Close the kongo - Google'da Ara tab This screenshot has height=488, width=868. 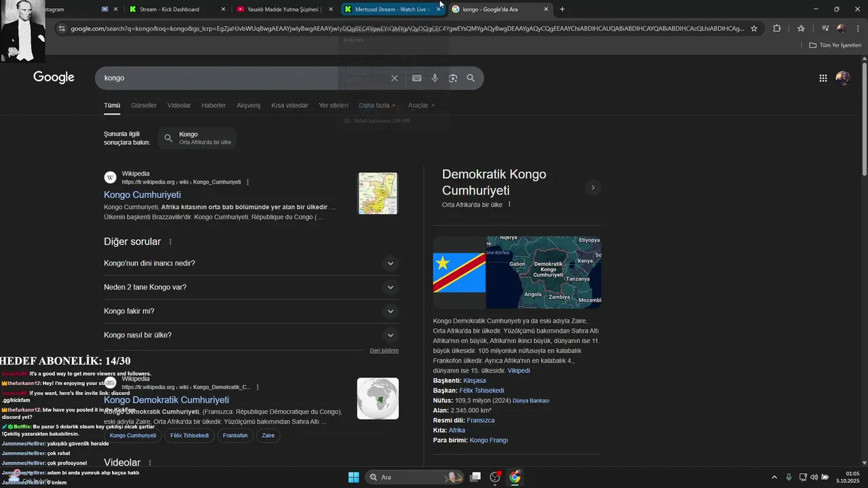[546, 9]
